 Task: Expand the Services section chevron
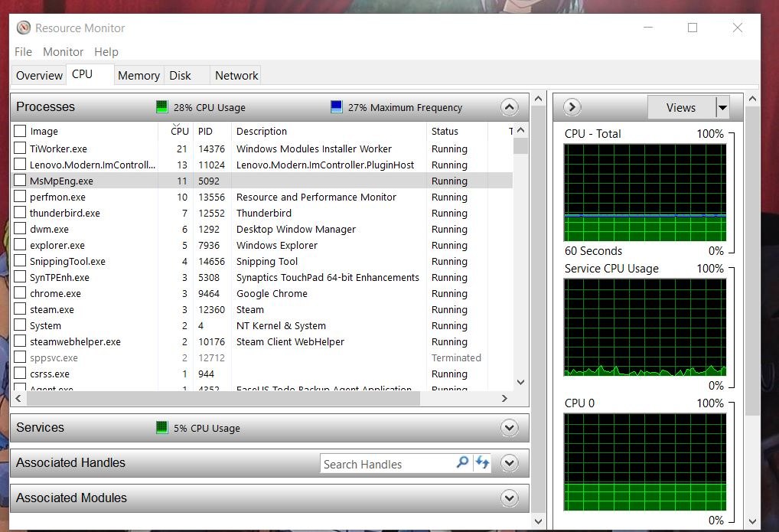pos(509,428)
